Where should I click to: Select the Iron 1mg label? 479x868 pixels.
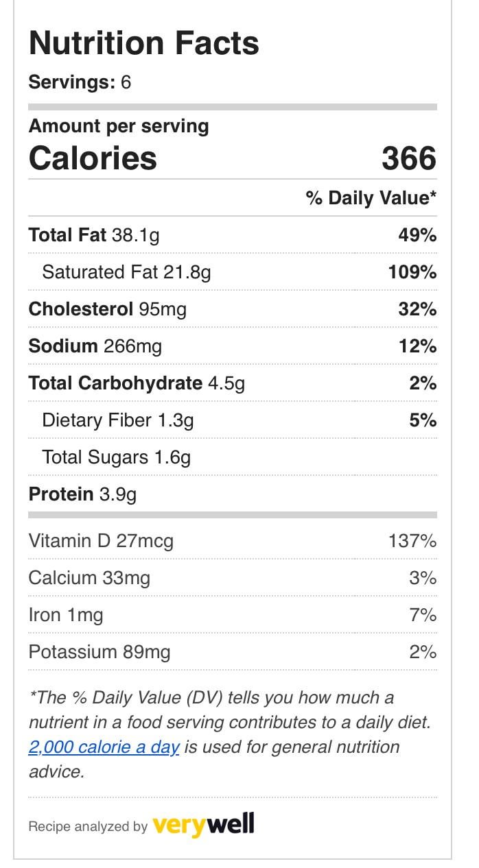point(66,615)
